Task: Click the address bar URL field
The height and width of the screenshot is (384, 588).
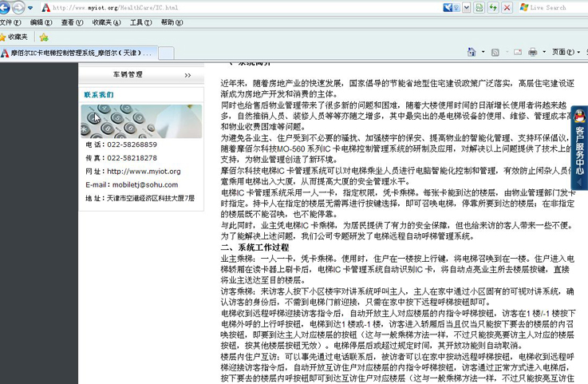Action: pos(240,7)
